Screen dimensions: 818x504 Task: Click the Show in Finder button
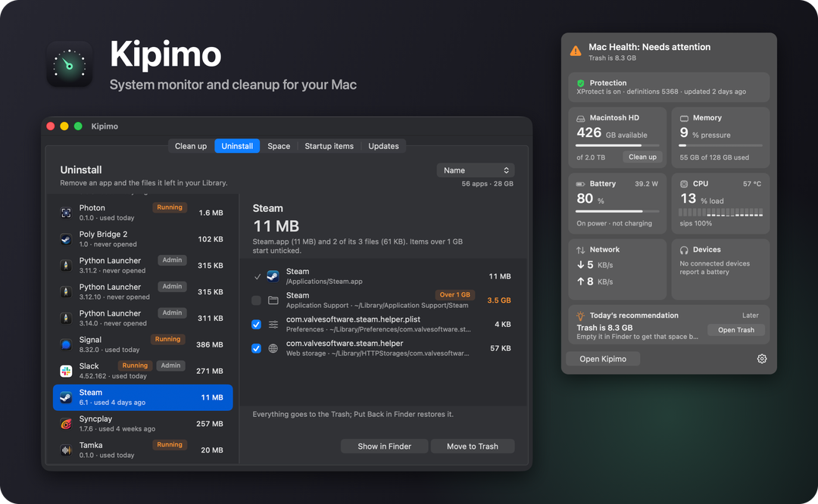click(385, 446)
